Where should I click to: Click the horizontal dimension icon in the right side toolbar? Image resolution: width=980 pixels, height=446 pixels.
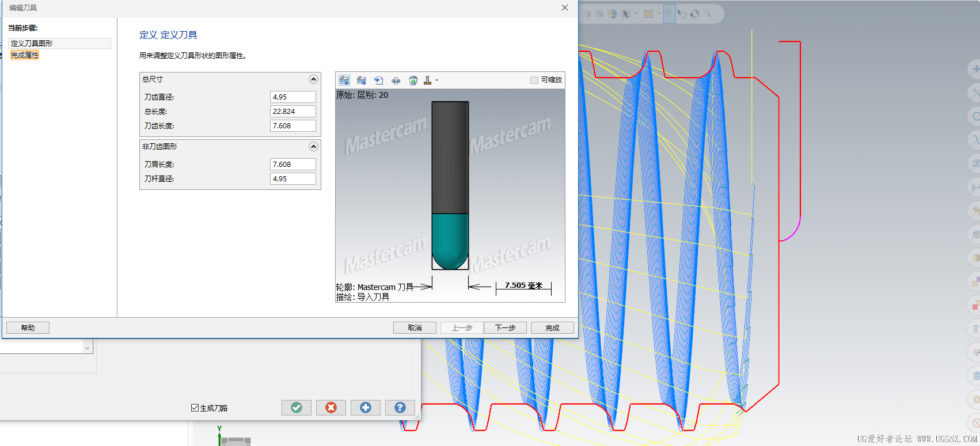976,188
